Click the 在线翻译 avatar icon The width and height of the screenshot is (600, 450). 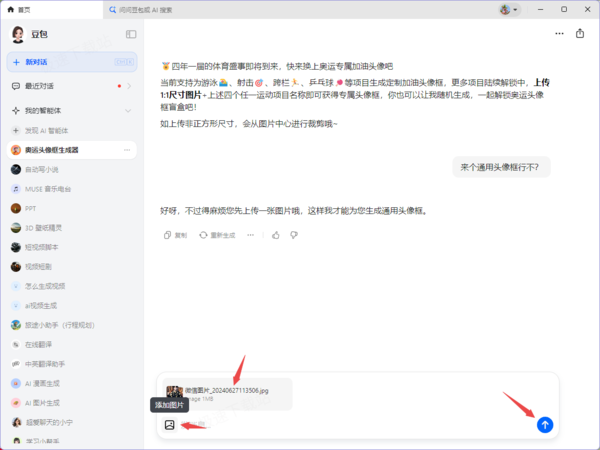point(16,345)
